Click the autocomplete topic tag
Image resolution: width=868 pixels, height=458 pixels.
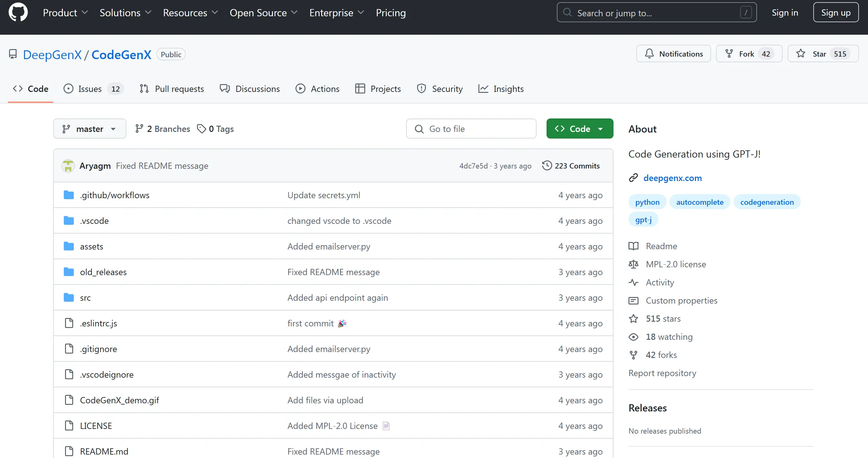point(700,202)
